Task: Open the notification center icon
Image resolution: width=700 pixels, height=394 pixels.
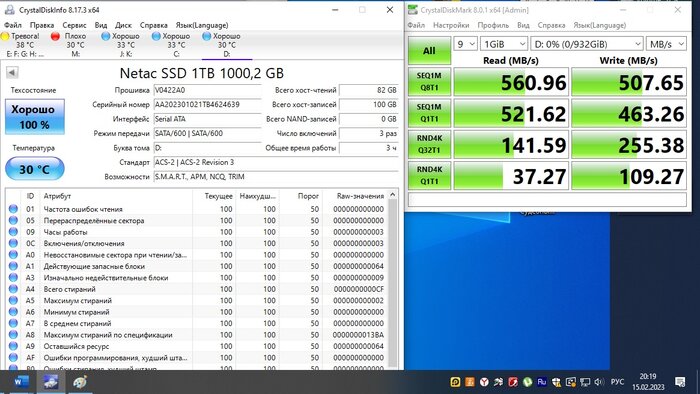Action: click(x=680, y=382)
